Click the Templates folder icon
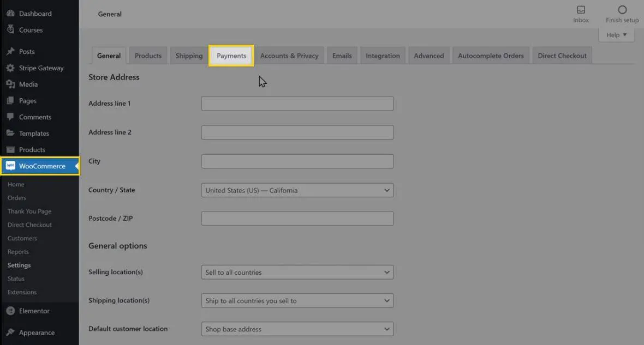This screenshot has width=644, height=345. (x=10, y=134)
